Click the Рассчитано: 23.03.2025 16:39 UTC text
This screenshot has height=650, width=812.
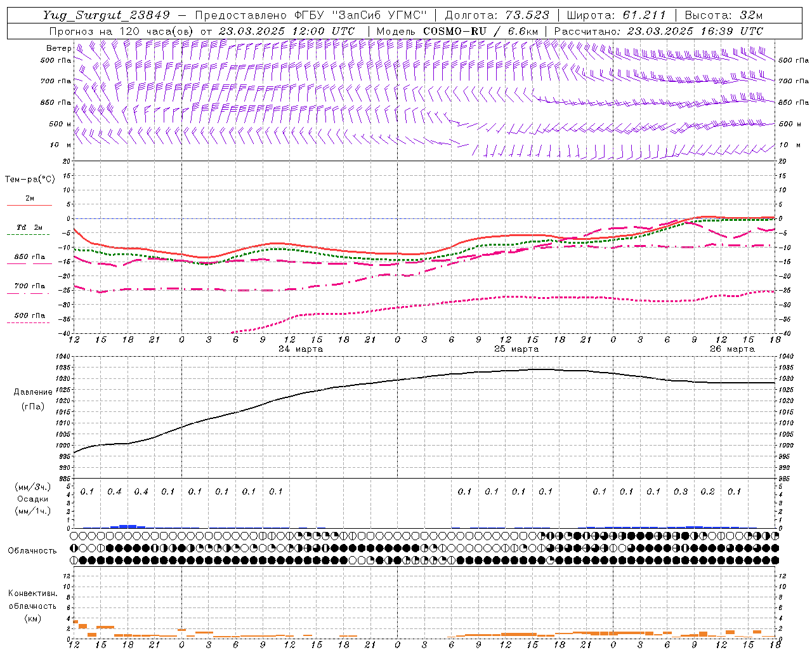(658, 31)
